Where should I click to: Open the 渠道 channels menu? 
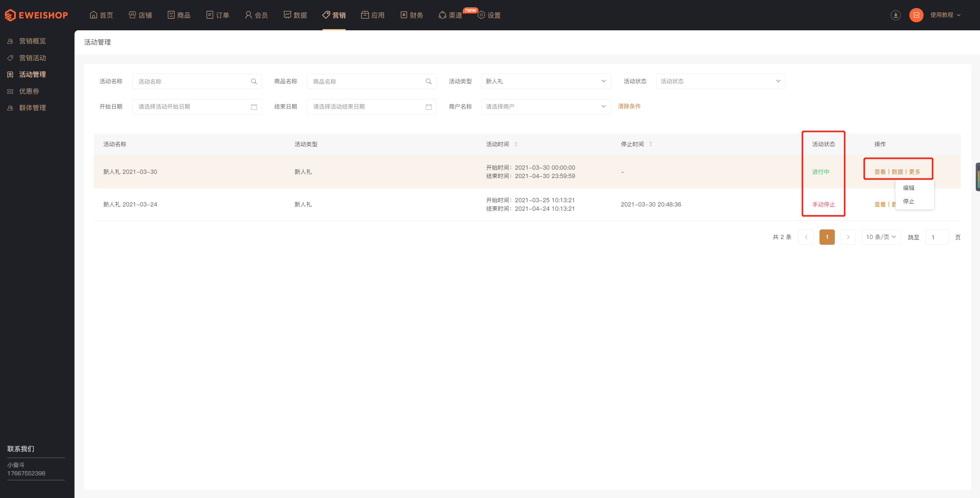coord(450,15)
